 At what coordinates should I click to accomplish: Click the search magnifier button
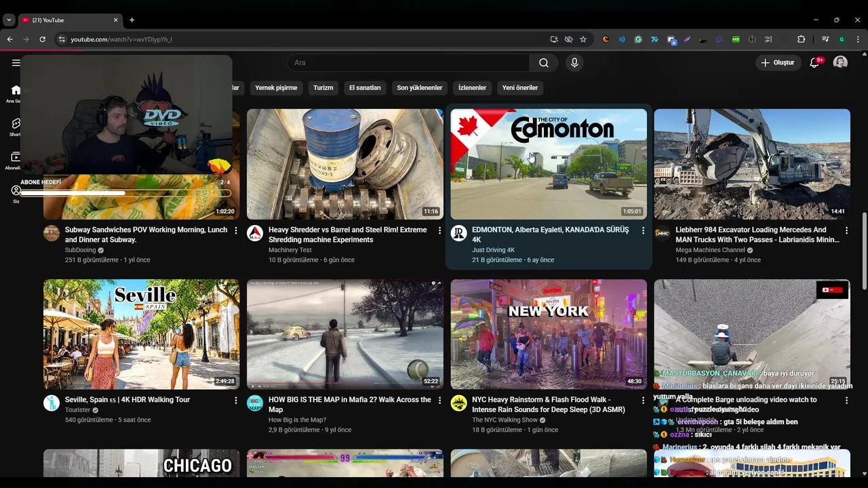[x=544, y=63]
